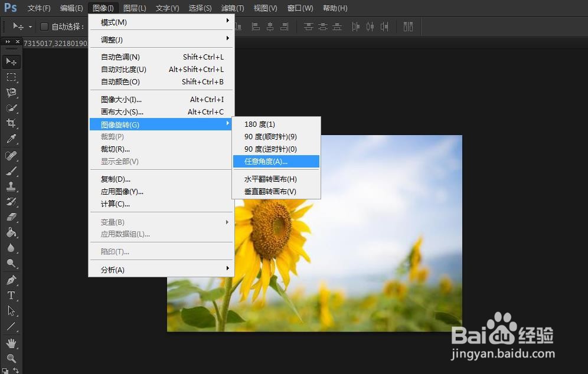The image size is (588, 374).
Task: Click Distribute vertical centers icon
Action: click(x=323, y=27)
